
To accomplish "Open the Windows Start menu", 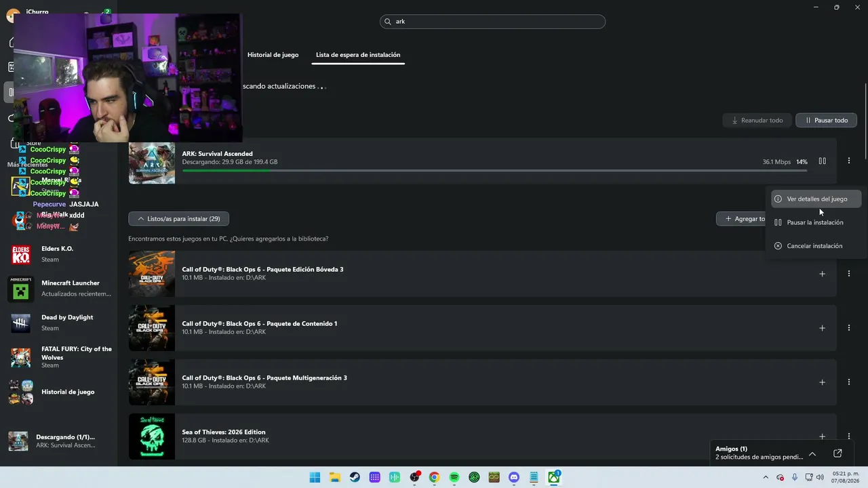I will pos(315,477).
